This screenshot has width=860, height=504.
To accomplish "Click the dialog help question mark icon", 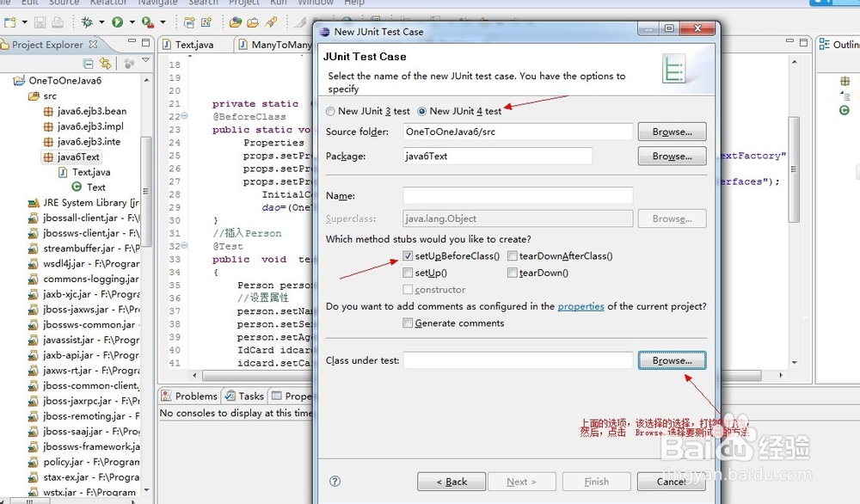I will pyautogui.click(x=335, y=481).
